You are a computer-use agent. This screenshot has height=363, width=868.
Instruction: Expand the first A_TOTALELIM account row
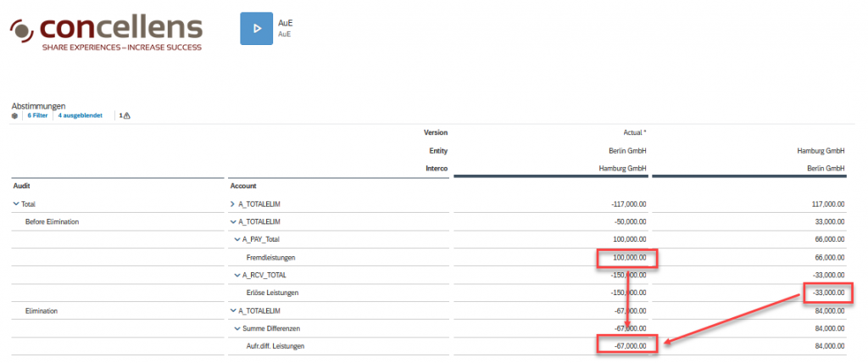pos(233,204)
